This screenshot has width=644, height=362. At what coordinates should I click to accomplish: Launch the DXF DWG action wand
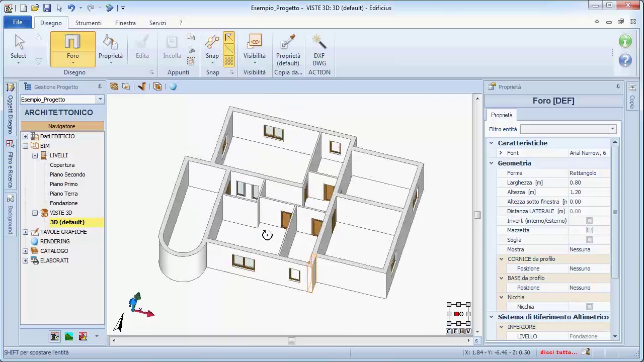pyautogui.click(x=319, y=48)
